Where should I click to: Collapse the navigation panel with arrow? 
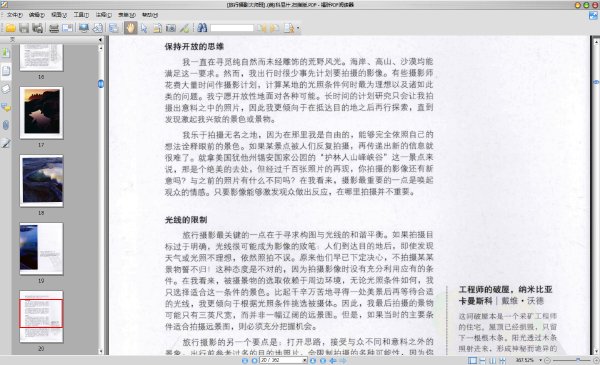click(100, 40)
